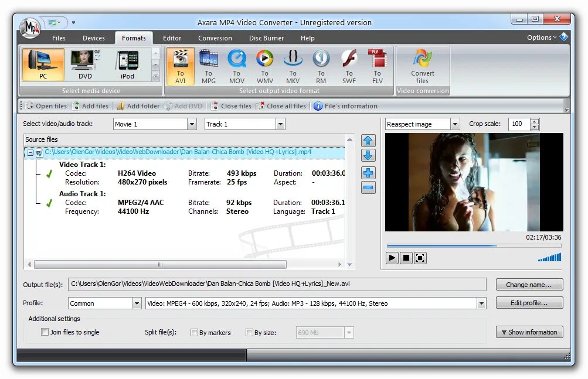Select the DVD media device
588x379 pixels.
coord(85,65)
